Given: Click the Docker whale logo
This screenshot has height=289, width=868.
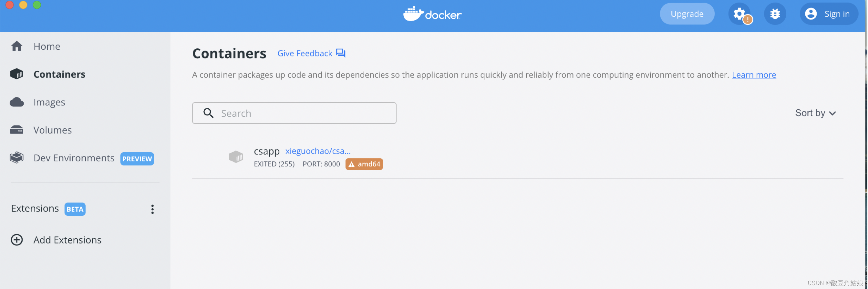Looking at the screenshot, I should click(413, 14).
